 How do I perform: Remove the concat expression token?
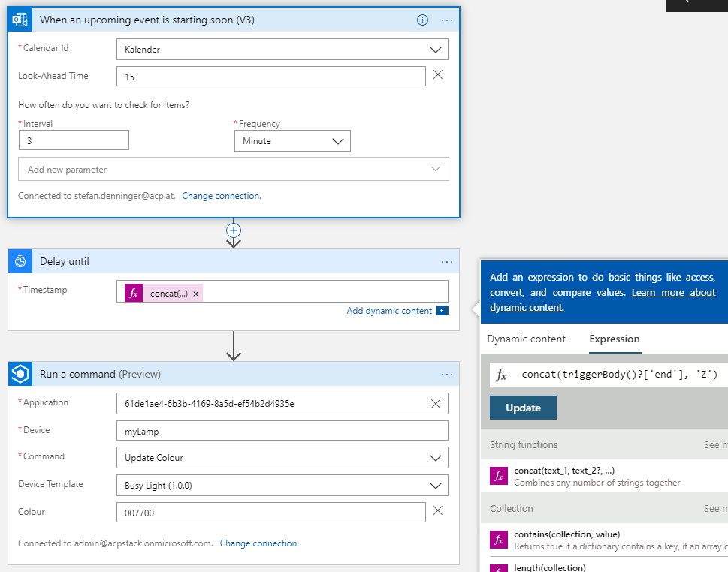196,294
